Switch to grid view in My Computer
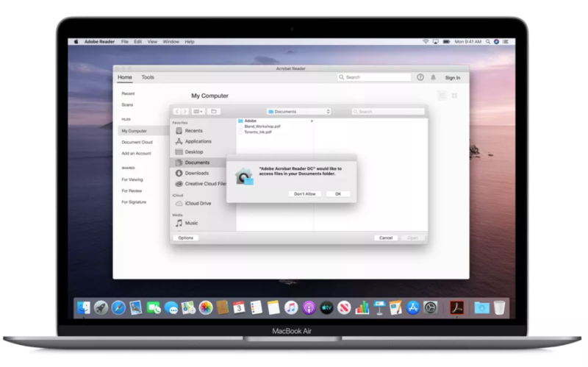 pos(455,96)
